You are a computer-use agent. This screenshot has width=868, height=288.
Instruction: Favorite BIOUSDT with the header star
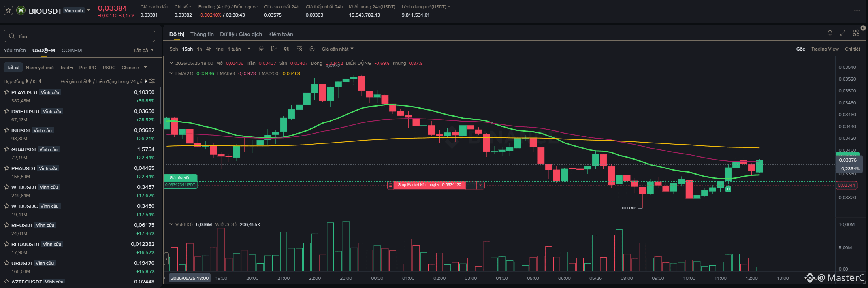(x=8, y=11)
